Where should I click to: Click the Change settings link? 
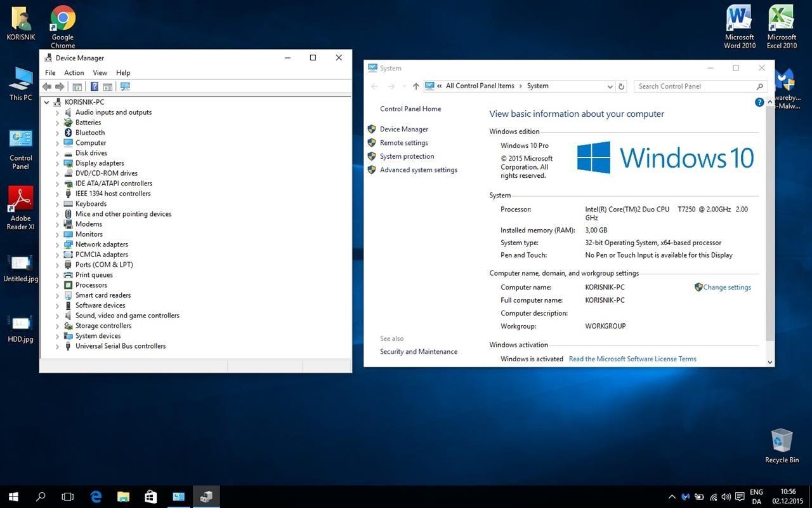point(727,287)
